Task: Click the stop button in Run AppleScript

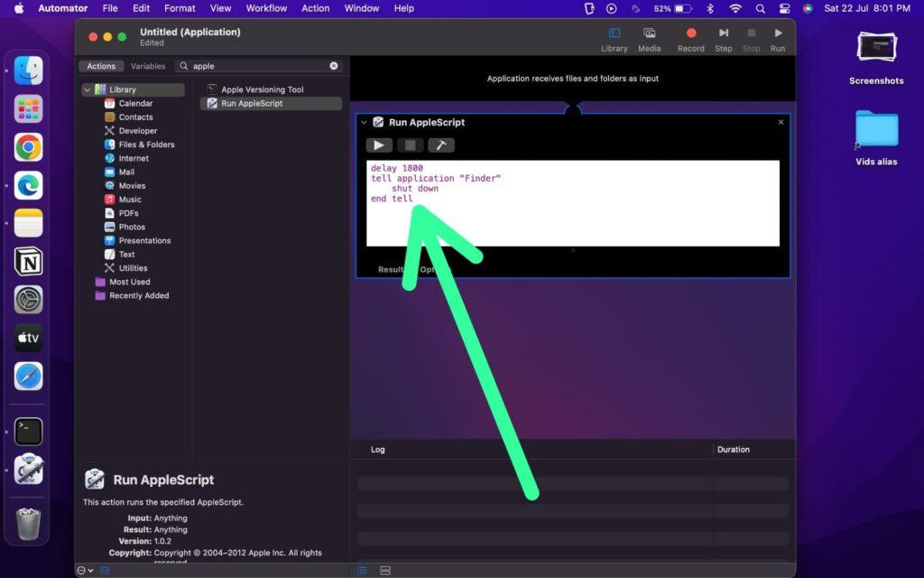Action: (x=411, y=145)
